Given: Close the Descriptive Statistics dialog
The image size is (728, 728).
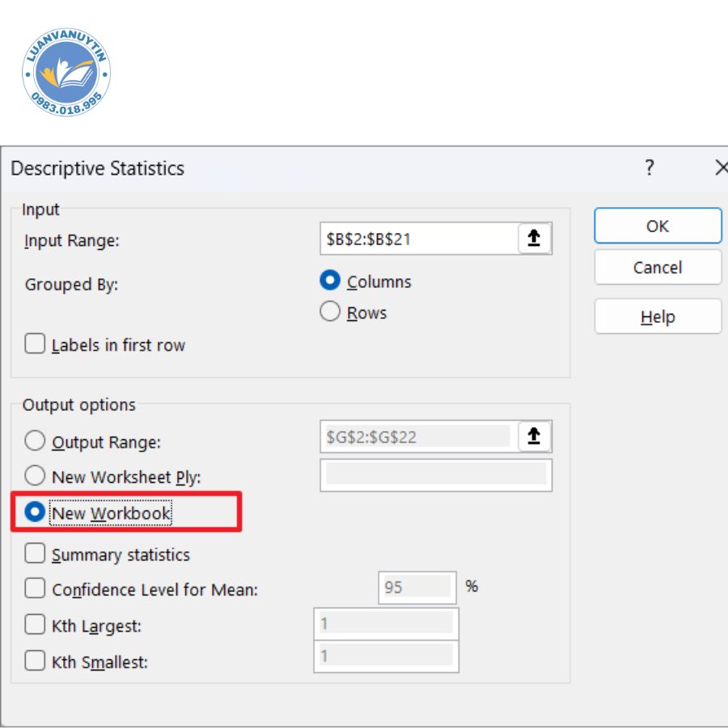Looking at the screenshot, I should tap(720, 168).
